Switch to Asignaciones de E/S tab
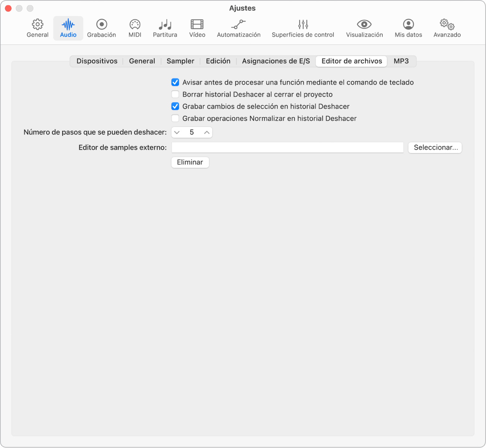The image size is (486, 448). pyautogui.click(x=276, y=61)
